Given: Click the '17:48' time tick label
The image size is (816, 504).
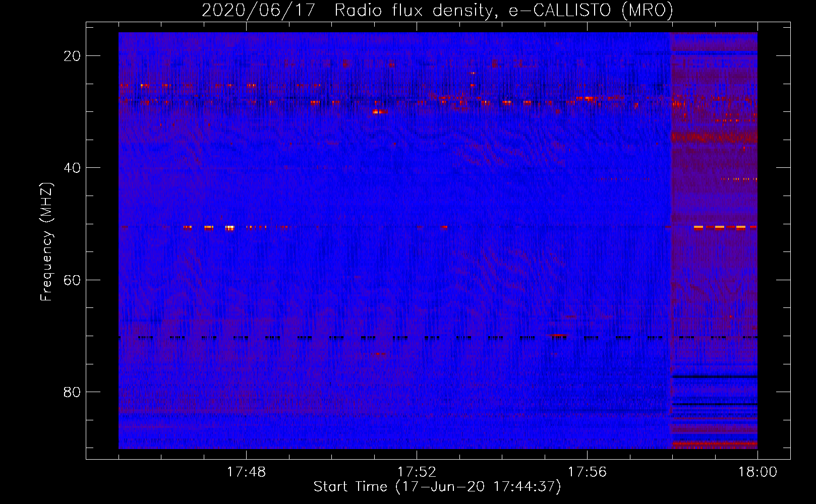Looking at the screenshot, I should 246,472.
